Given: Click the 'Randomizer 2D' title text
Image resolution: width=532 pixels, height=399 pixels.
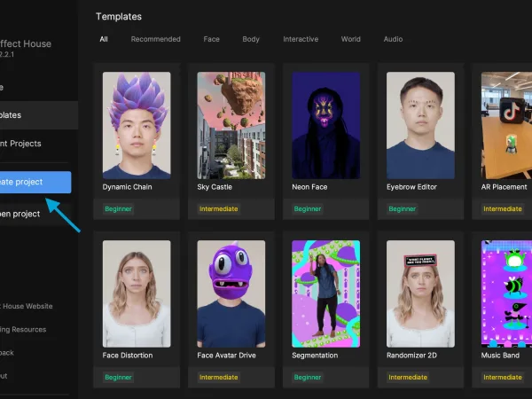Looking at the screenshot, I should click(412, 356).
